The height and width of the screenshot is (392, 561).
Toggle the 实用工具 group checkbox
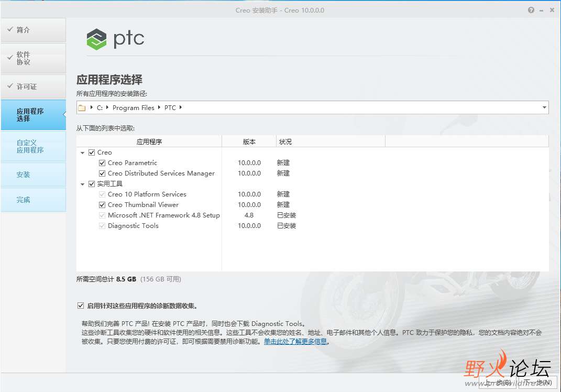(x=92, y=184)
